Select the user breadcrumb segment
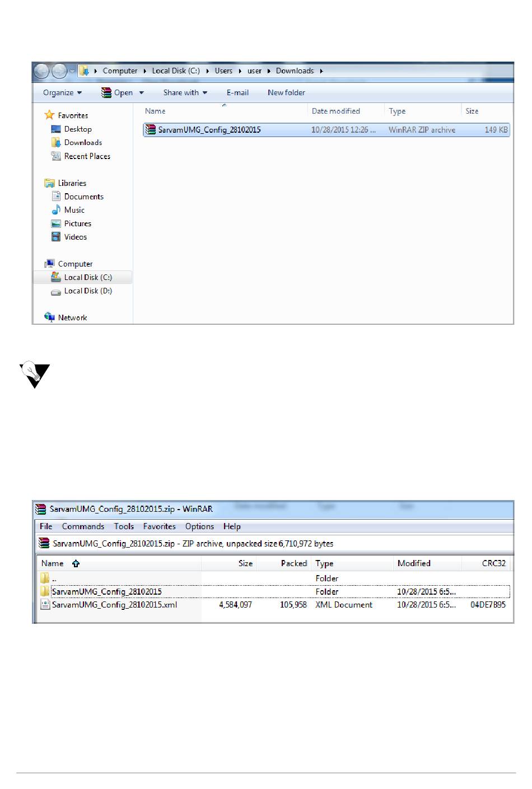Screen dimensions: 532x789 pos(254,71)
